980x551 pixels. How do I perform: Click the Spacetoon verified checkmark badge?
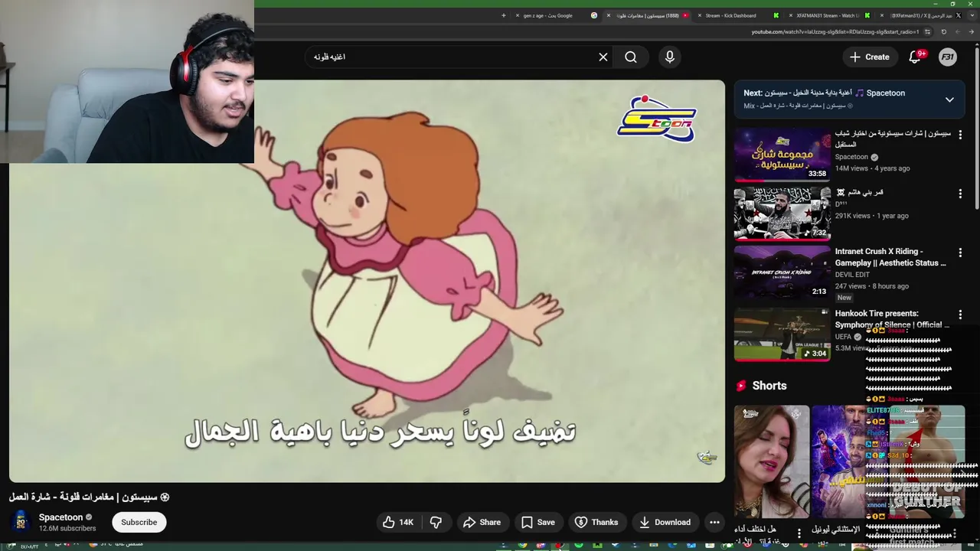click(x=89, y=517)
